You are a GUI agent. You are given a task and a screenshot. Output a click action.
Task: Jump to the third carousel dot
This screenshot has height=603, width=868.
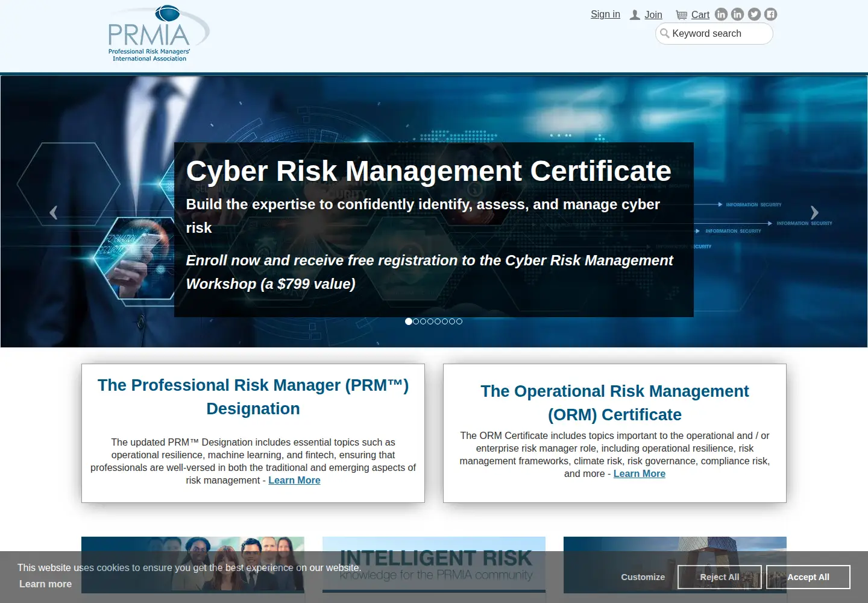coord(423,321)
